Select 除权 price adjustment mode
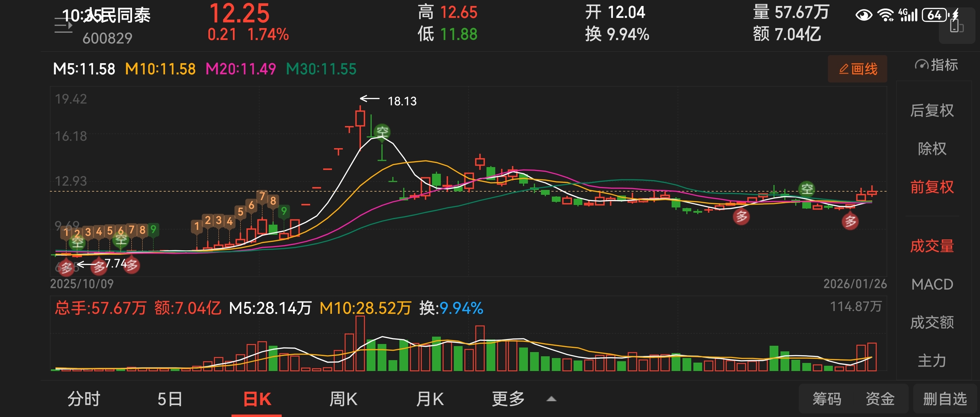Viewport: 980px width, 417px height. [x=932, y=148]
